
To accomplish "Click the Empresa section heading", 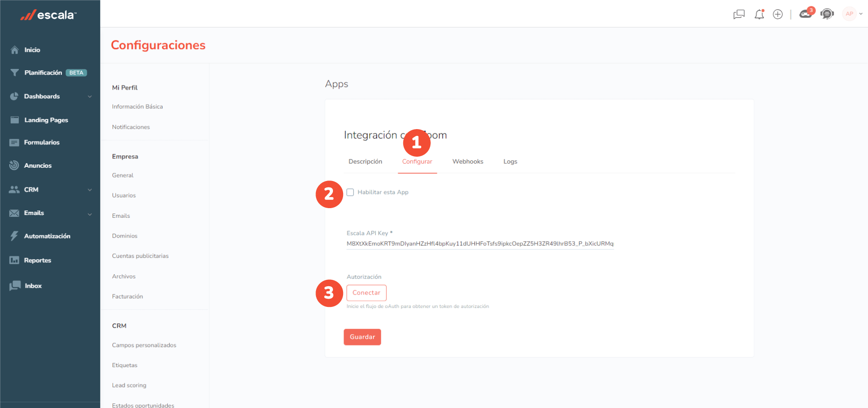I will [x=125, y=156].
